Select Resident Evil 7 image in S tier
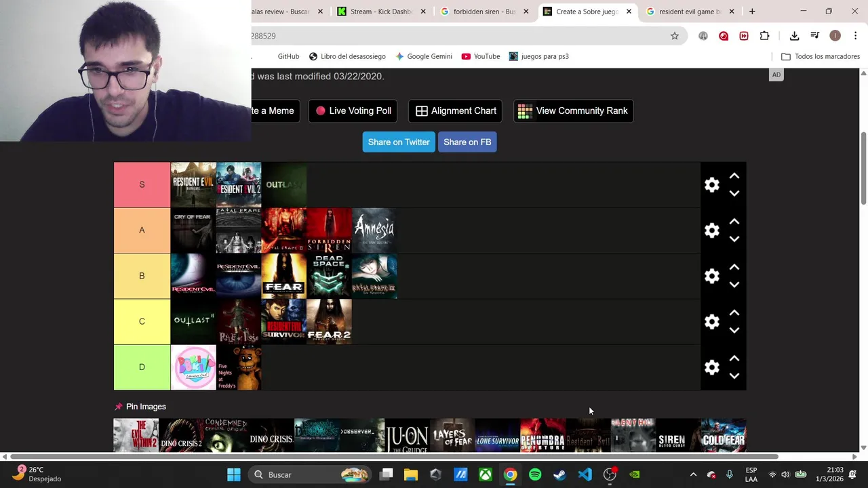 [x=193, y=184]
